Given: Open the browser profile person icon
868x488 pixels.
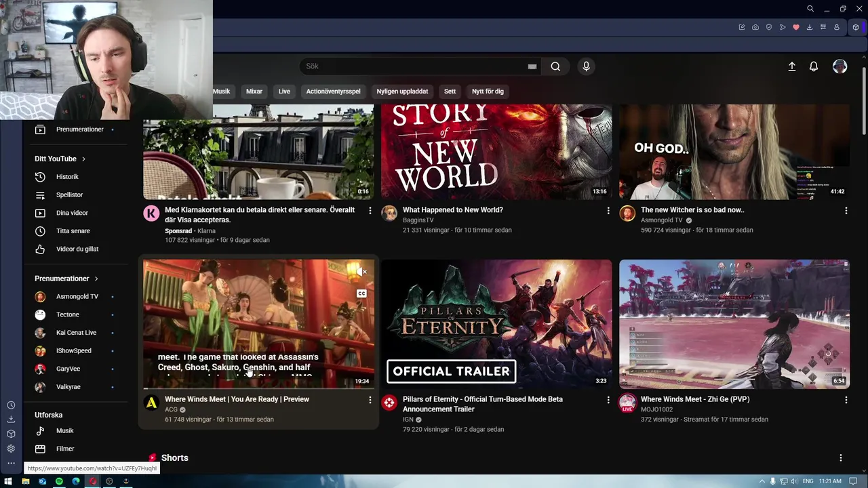Looking at the screenshot, I should pyautogui.click(x=837, y=27).
